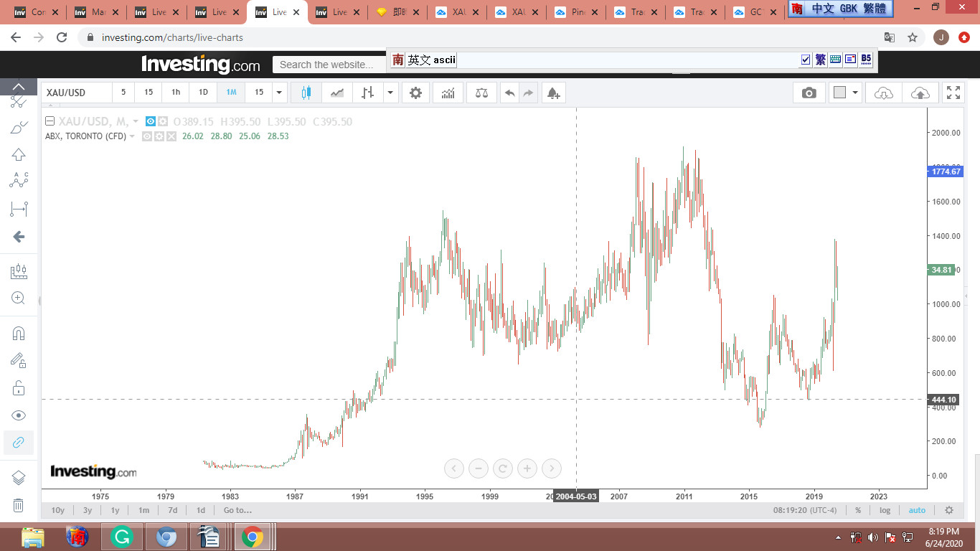Click the undo arrow in toolbar
Image resolution: width=980 pixels, height=551 pixels.
click(509, 93)
